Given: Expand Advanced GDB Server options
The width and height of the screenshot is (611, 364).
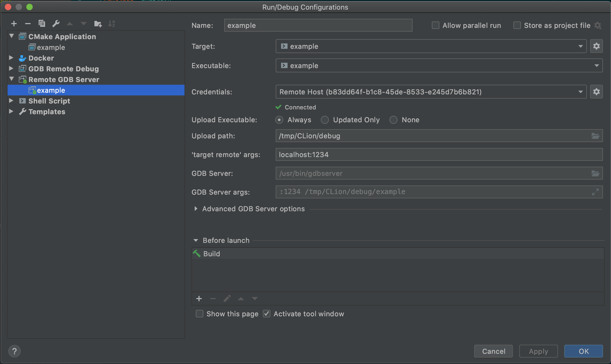Looking at the screenshot, I should 196,209.
